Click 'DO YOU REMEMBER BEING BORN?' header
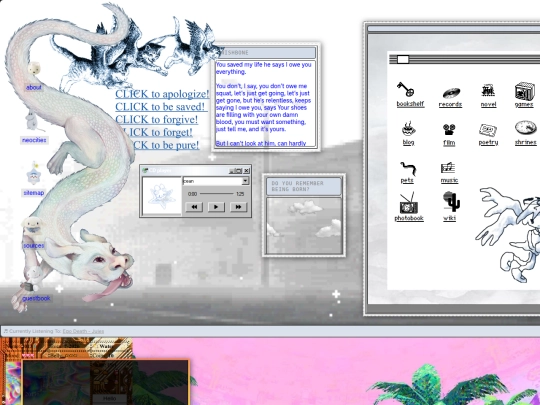 point(304,186)
